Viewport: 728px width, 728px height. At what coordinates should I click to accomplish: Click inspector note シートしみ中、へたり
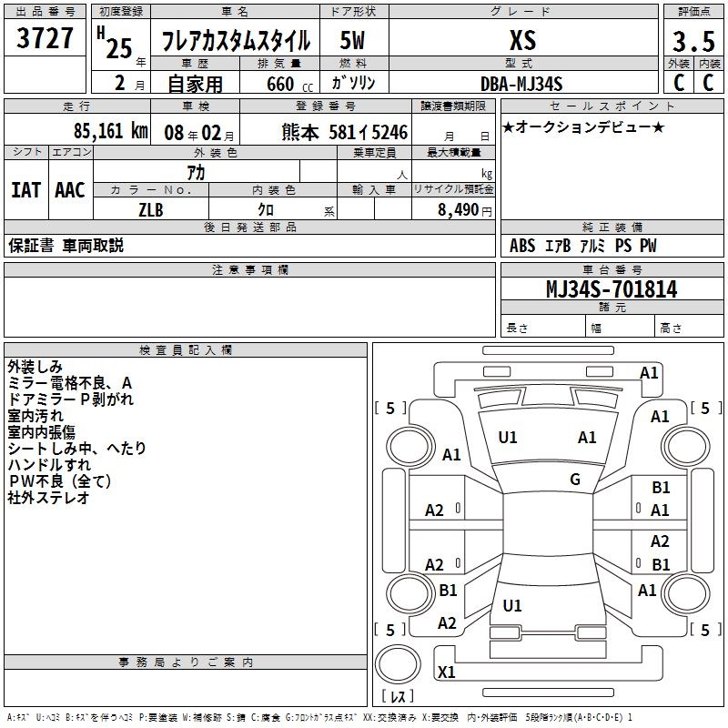(x=76, y=448)
